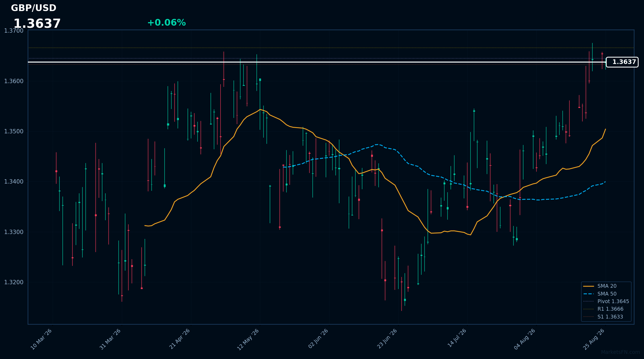644x359 pixels.
Task: Click the 1.3637 current price tag on axis
Action: (622, 62)
